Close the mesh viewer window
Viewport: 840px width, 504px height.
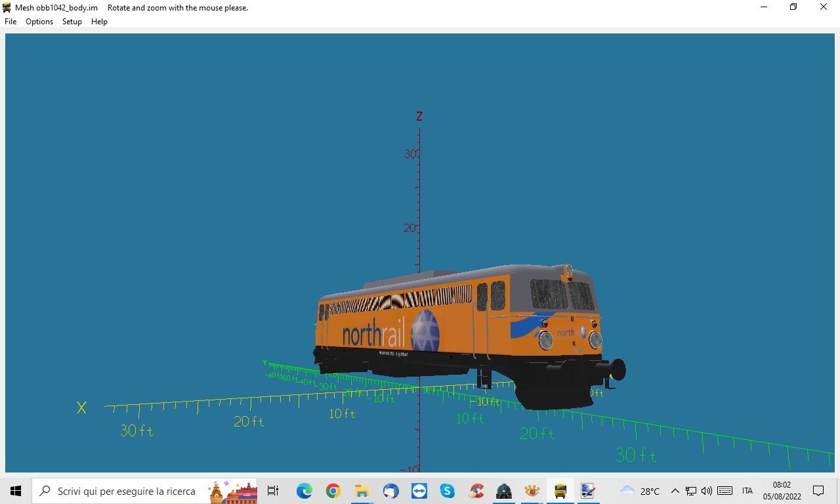coord(824,7)
